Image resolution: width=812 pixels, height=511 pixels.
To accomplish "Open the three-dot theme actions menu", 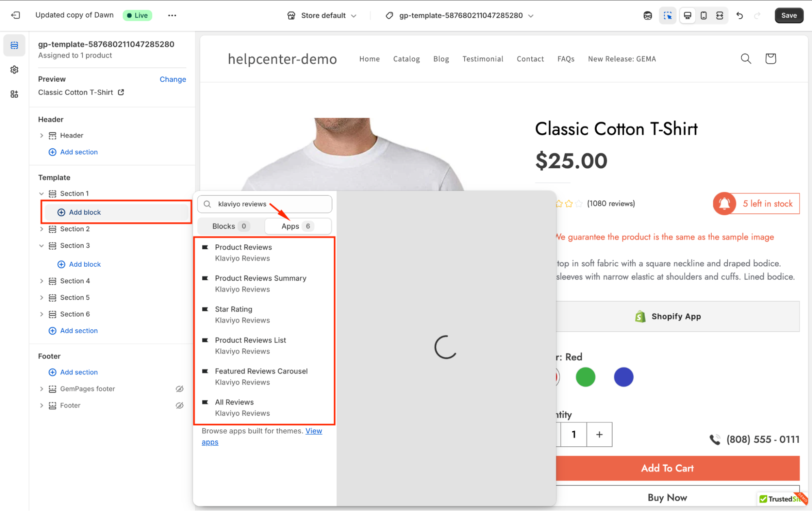I will [x=172, y=15].
